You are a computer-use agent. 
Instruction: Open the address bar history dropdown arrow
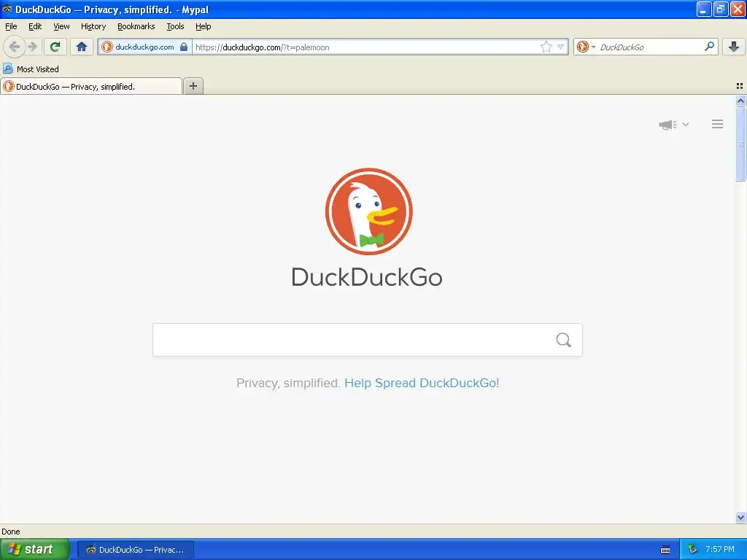(561, 47)
